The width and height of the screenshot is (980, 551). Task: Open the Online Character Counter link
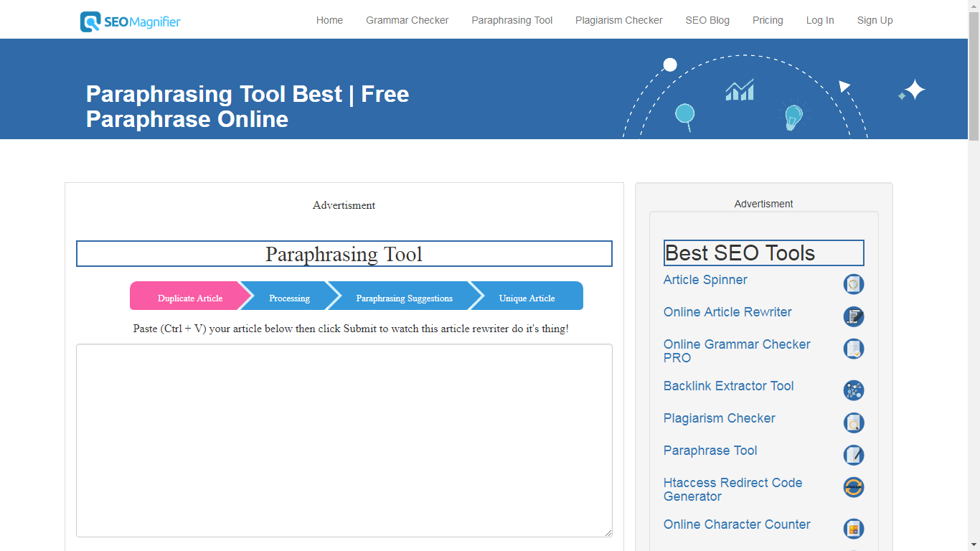click(737, 524)
